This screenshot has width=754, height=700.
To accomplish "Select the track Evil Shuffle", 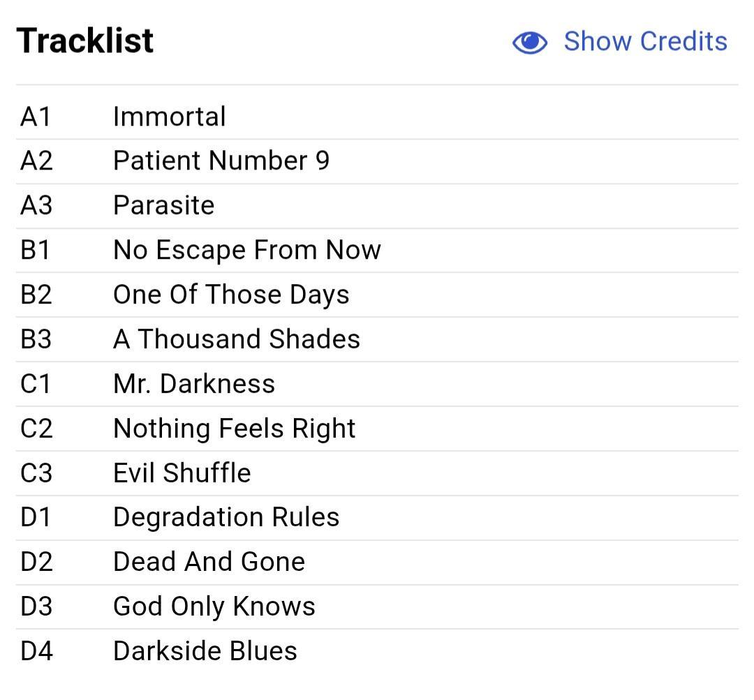I will tap(182, 472).
